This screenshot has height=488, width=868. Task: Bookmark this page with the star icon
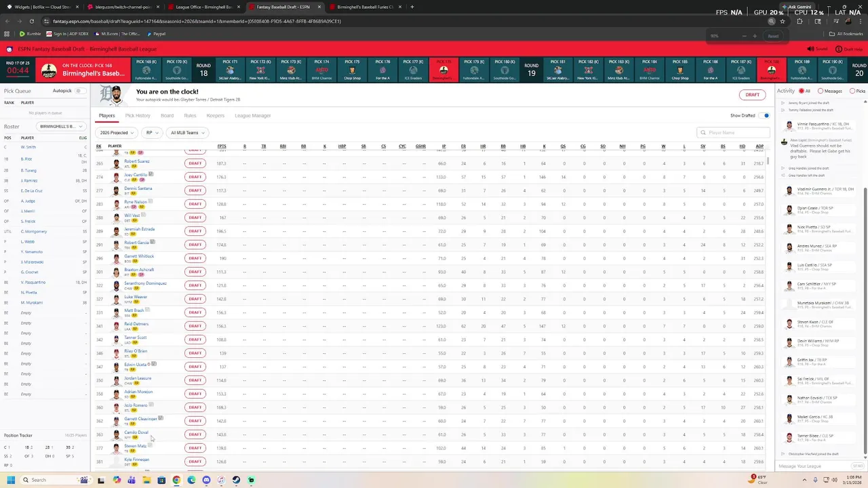tap(783, 21)
